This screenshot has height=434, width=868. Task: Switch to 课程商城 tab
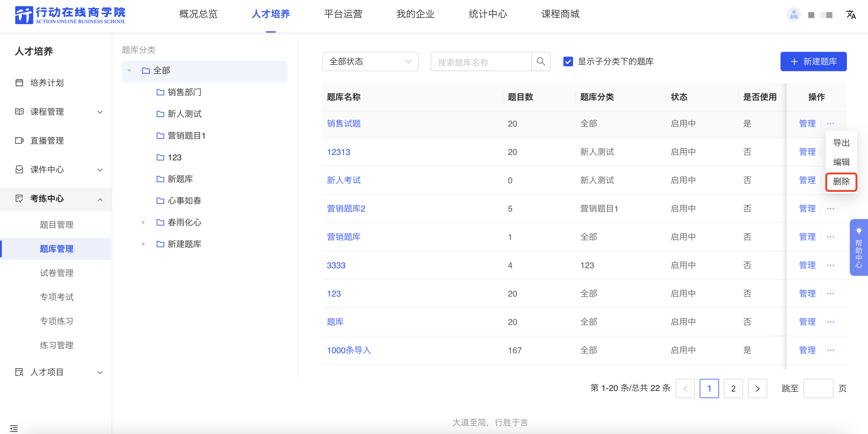[560, 14]
